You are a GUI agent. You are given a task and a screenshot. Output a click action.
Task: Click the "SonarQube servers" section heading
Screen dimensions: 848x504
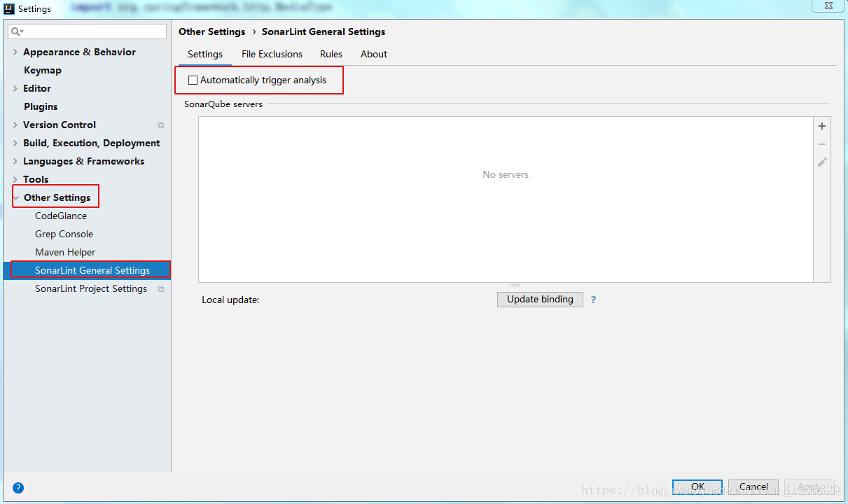[x=223, y=104]
